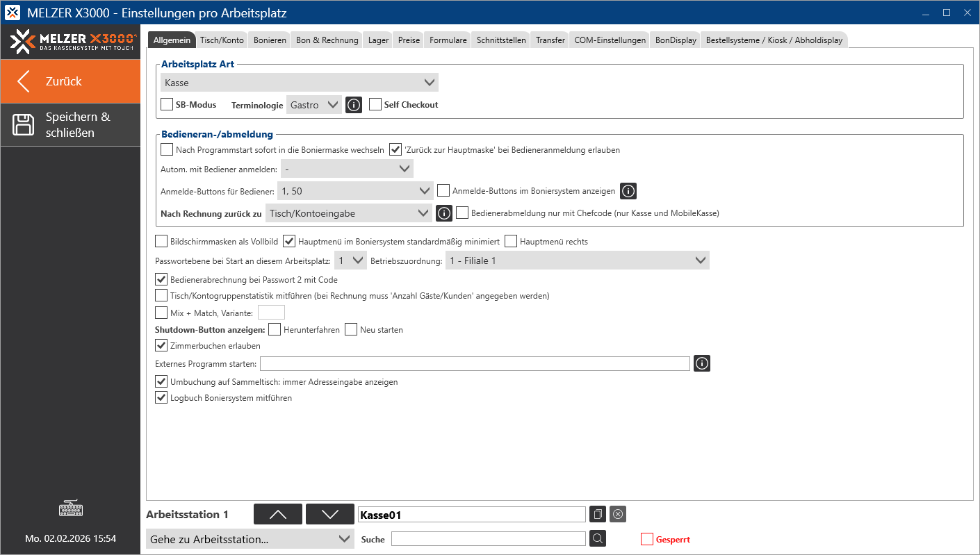Open the Transfer tab
The image size is (980, 555).
coord(550,40)
